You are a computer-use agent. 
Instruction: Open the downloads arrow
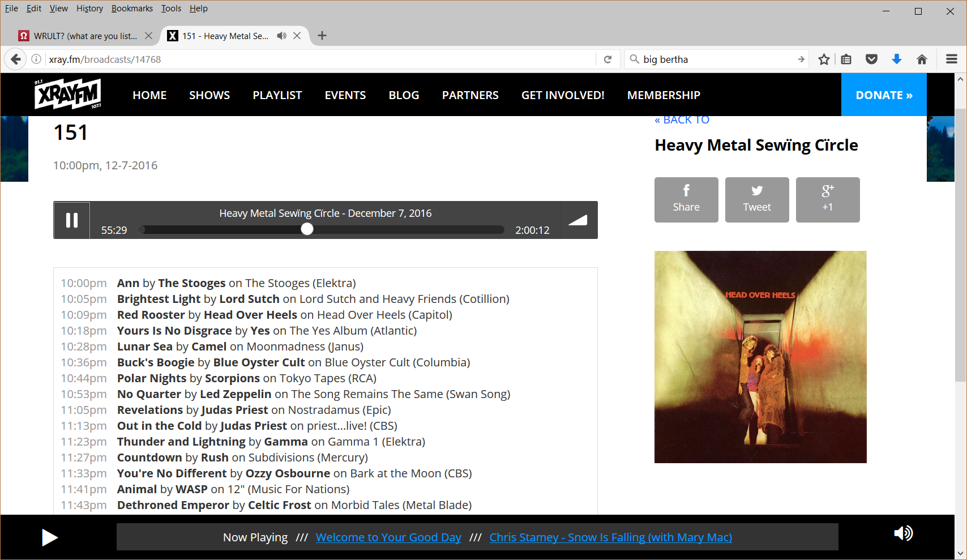897,59
